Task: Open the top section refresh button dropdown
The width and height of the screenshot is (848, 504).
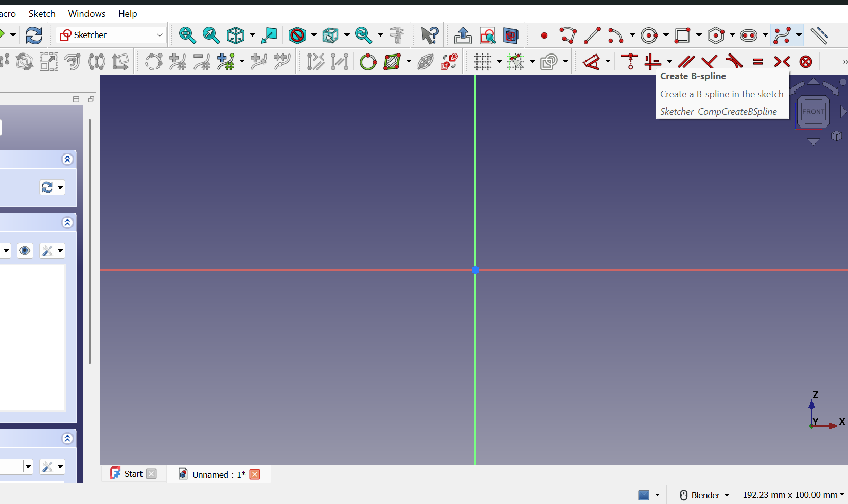Action: coord(60,187)
